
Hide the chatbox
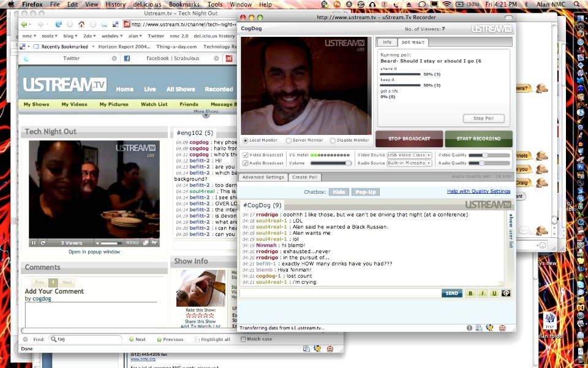(339, 192)
